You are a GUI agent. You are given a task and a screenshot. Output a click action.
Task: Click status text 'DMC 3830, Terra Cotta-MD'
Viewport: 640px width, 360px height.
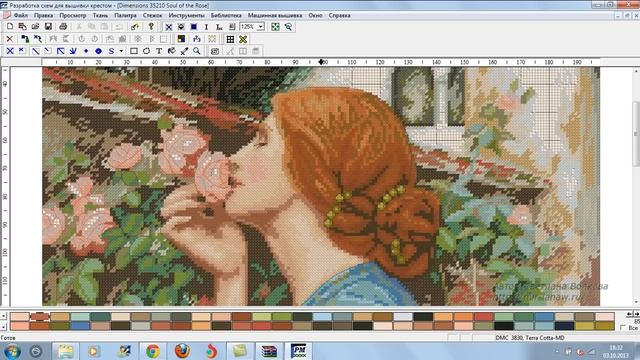coord(530,338)
